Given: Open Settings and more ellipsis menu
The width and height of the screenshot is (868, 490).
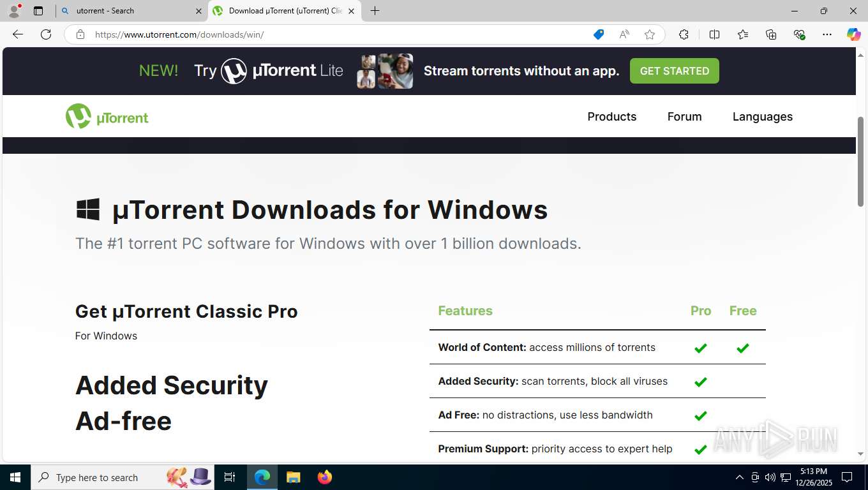Looking at the screenshot, I should 827,34.
